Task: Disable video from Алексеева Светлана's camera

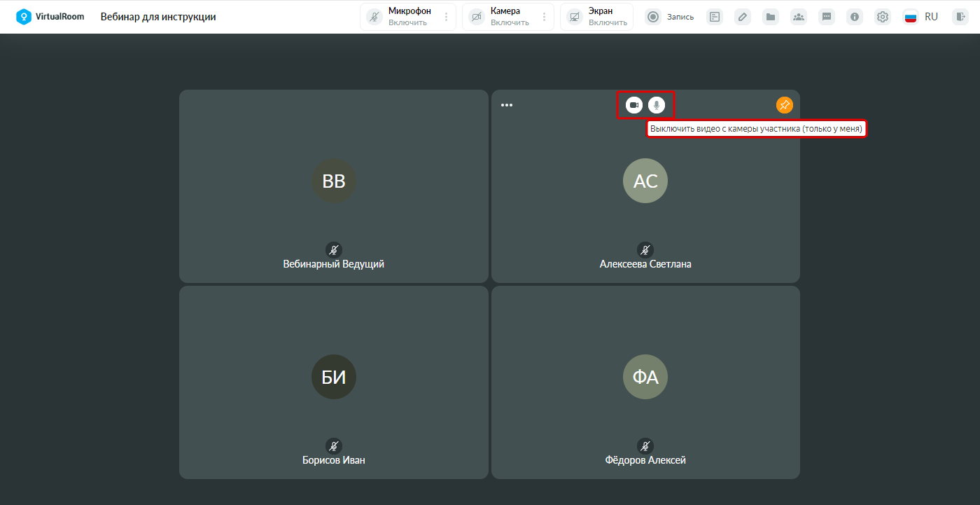Action: click(634, 105)
